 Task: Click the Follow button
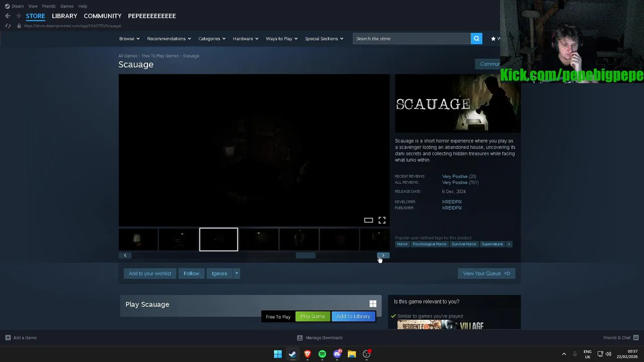[191, 274]
